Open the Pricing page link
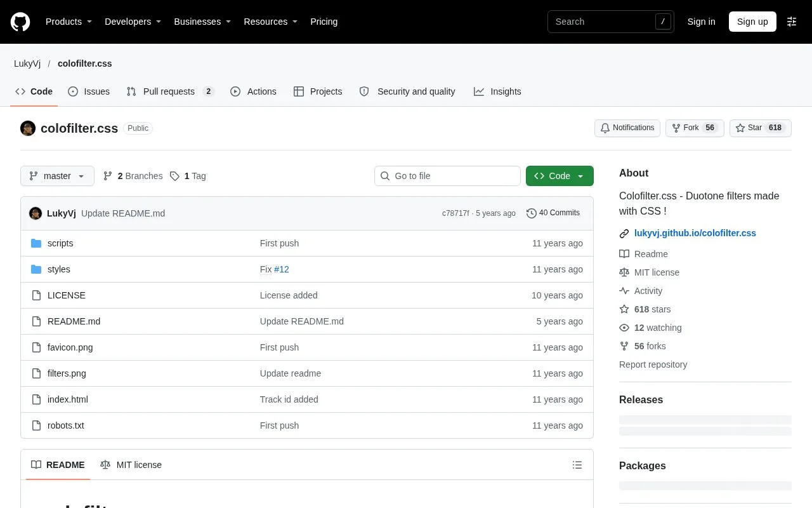812x508 pixels. pyautogui.click(x=324, y=22)
